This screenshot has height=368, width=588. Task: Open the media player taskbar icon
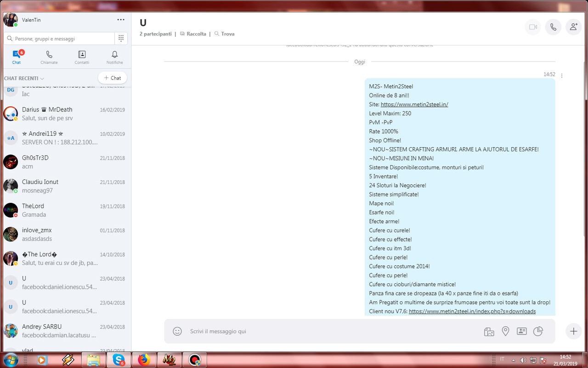[42, 360]
